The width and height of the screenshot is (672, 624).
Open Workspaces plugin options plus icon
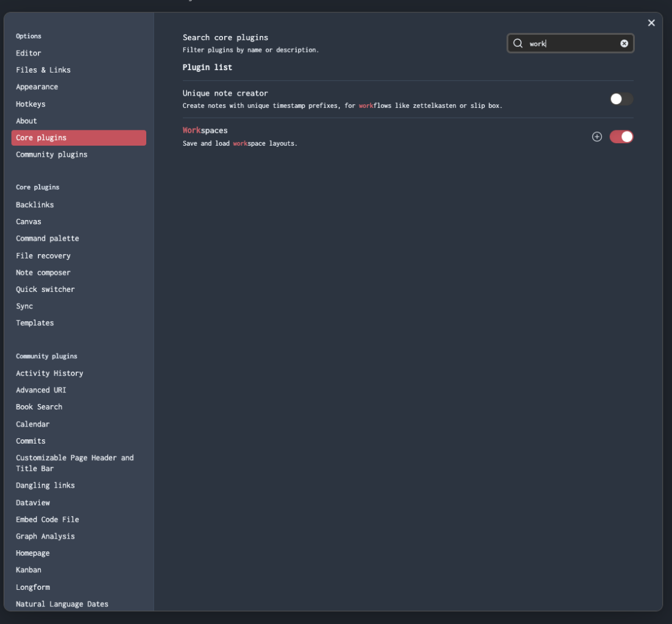[x=597, y=136]
